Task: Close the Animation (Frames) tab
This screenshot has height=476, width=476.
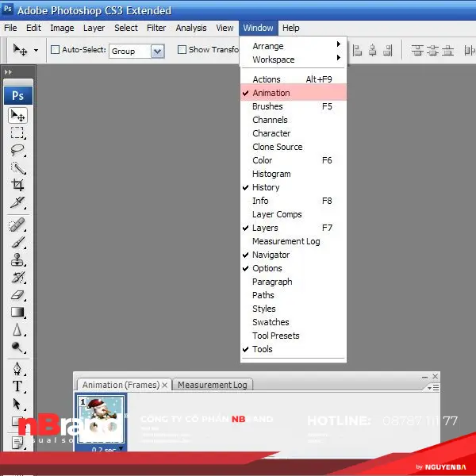Action: 165,386
